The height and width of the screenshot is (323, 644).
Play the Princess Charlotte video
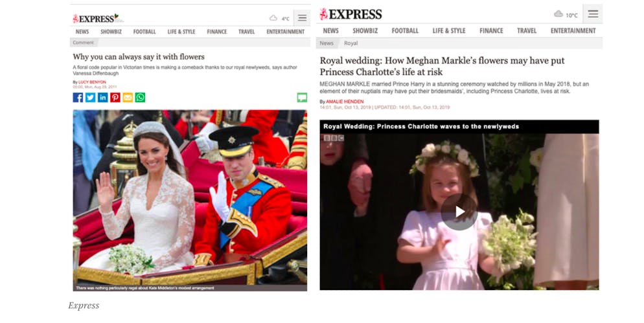[x=459, y=212]
